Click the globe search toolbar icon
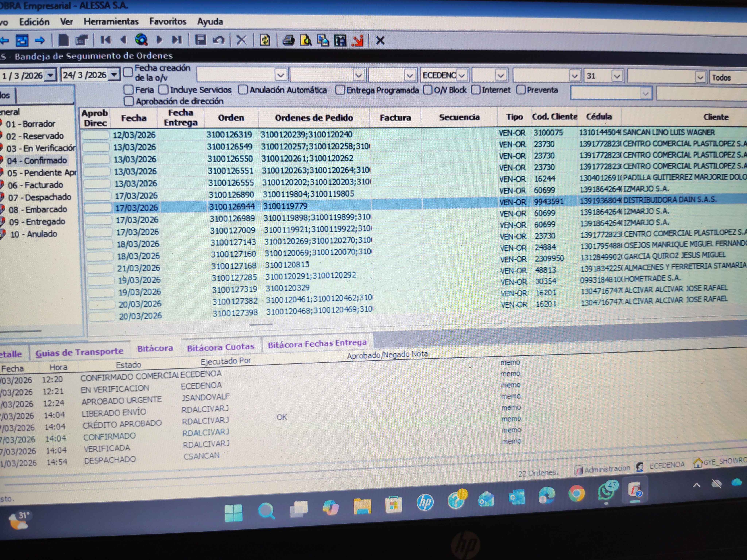747x560 pixels. (x=141, y=40)
